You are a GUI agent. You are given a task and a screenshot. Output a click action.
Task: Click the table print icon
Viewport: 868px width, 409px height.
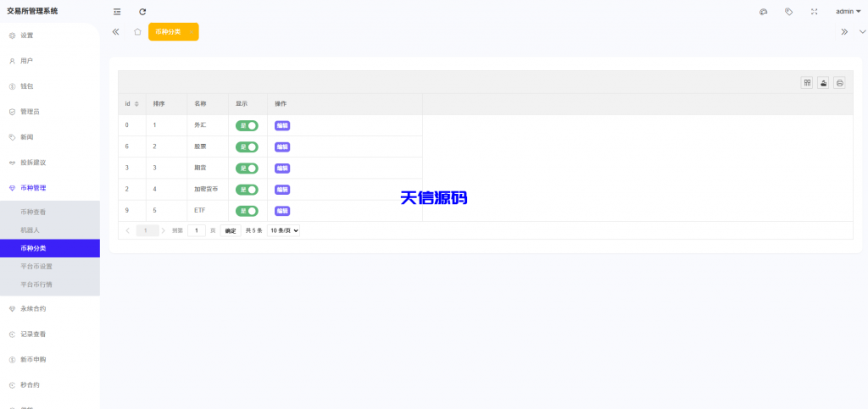coord(840,83)
